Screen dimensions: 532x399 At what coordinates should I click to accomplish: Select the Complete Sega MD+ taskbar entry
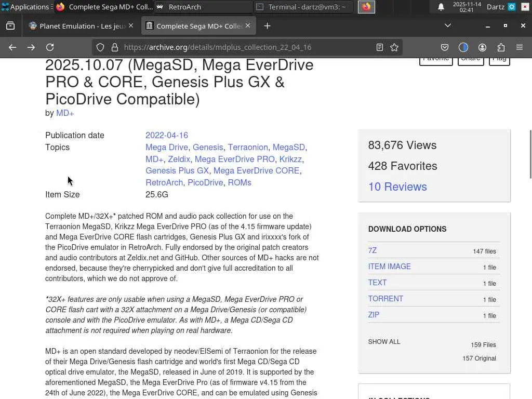pyautogui.click(x=104, y=7)
